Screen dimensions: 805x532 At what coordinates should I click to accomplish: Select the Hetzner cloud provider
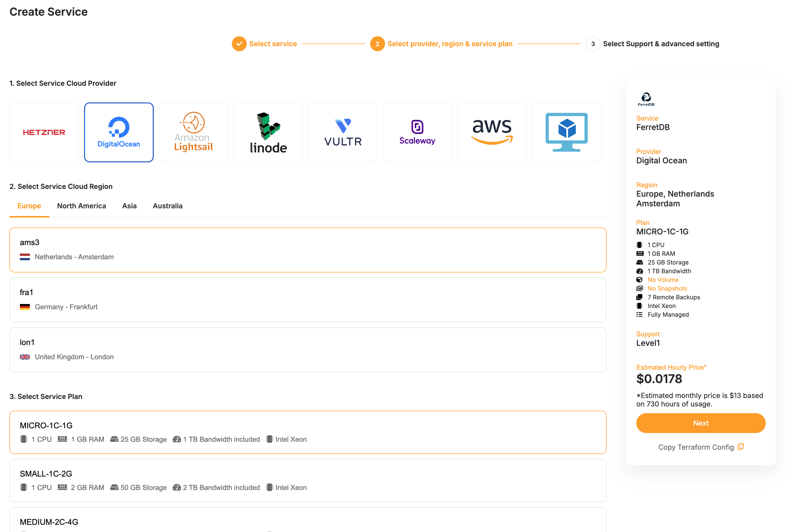[44, 132]
